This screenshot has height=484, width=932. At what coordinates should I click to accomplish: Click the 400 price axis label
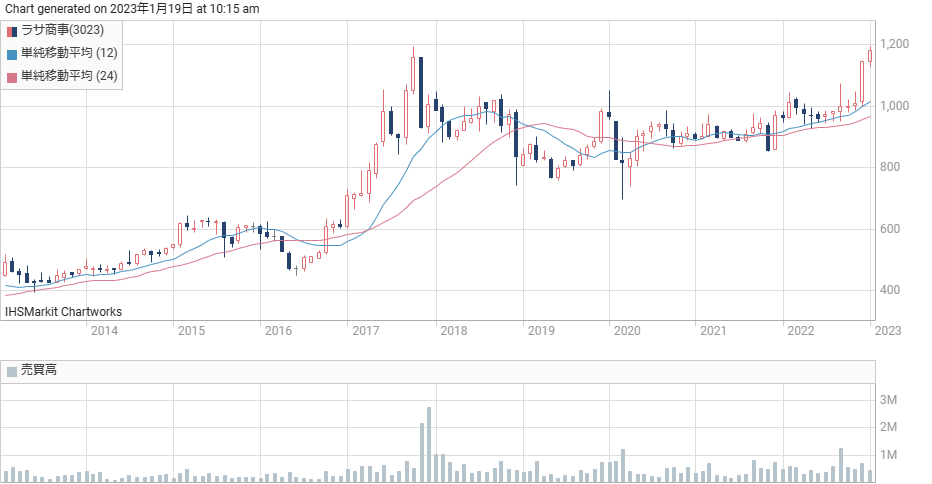890,290
